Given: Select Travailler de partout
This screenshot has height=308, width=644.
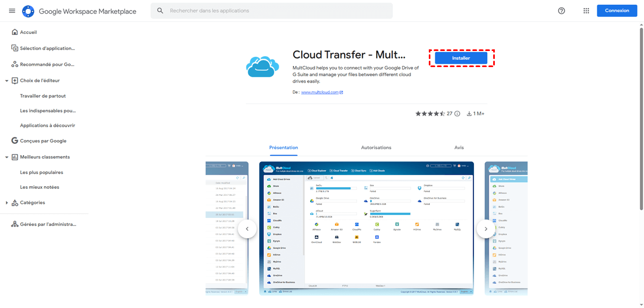Looking at the screenshot, I should coord(43,96).
